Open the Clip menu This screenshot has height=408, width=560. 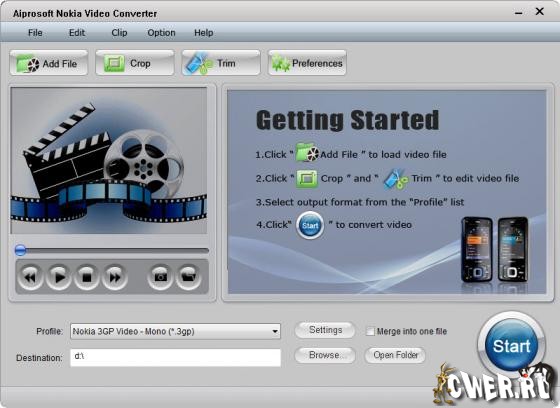(x=119, y=33)
